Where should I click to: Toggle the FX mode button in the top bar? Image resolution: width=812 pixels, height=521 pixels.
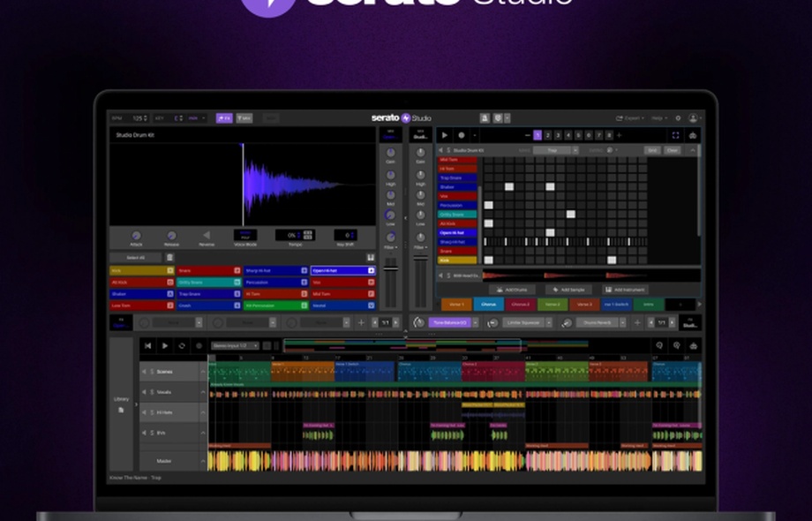pyautogui.click(x=222, y=117)
